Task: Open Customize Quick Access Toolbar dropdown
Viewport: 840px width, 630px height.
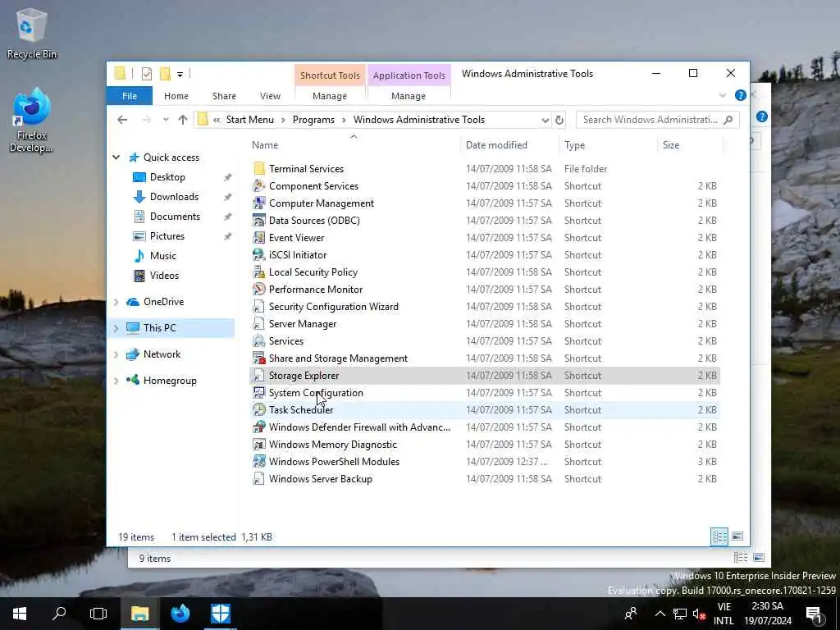Action: (180, 75)
